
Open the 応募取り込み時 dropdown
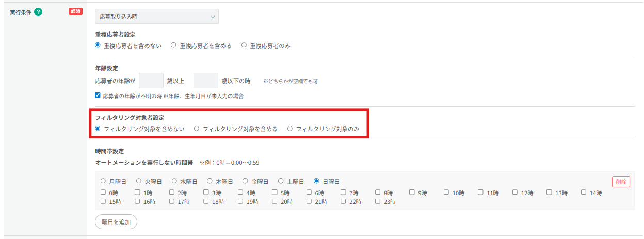[x=156, y=17]
